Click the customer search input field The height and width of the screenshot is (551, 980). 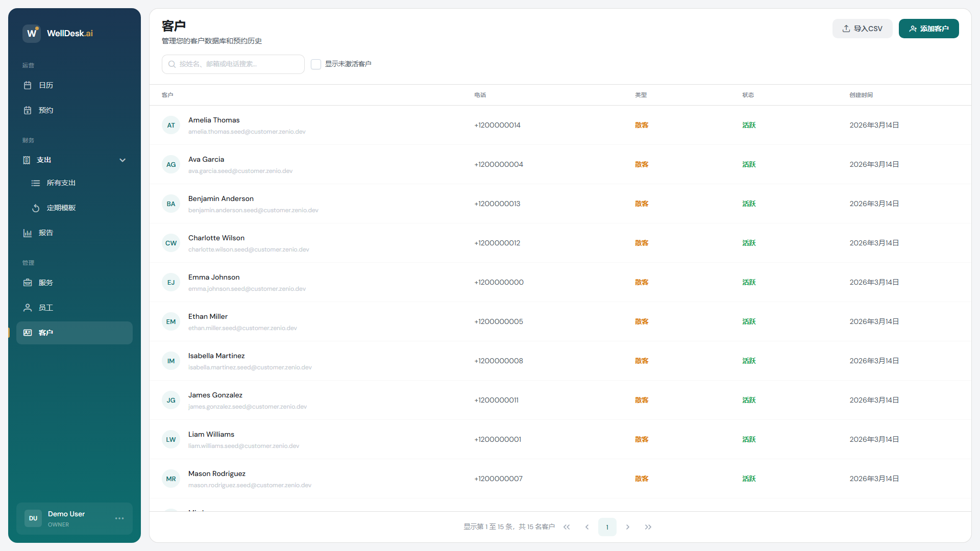tap(233, 64)
